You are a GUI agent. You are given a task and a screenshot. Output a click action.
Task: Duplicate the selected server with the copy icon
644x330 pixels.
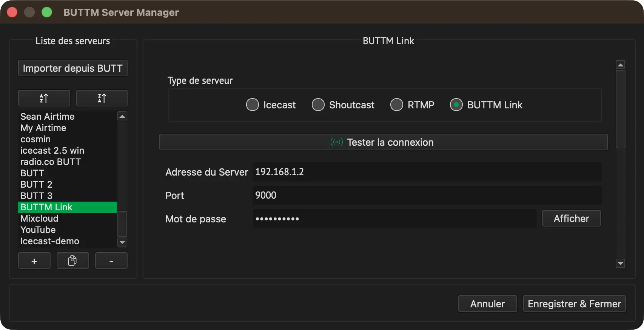point(73,261)
